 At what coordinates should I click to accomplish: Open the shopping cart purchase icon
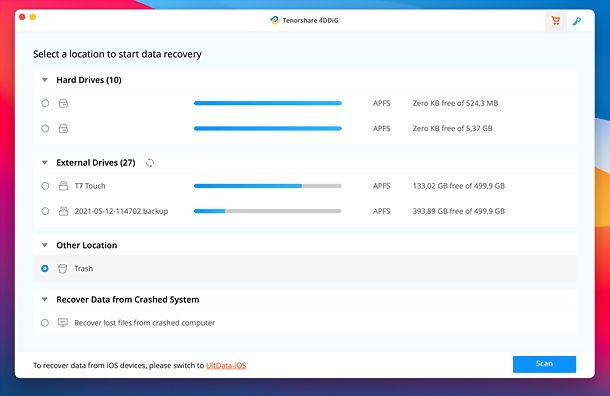[x=556, y=21]
